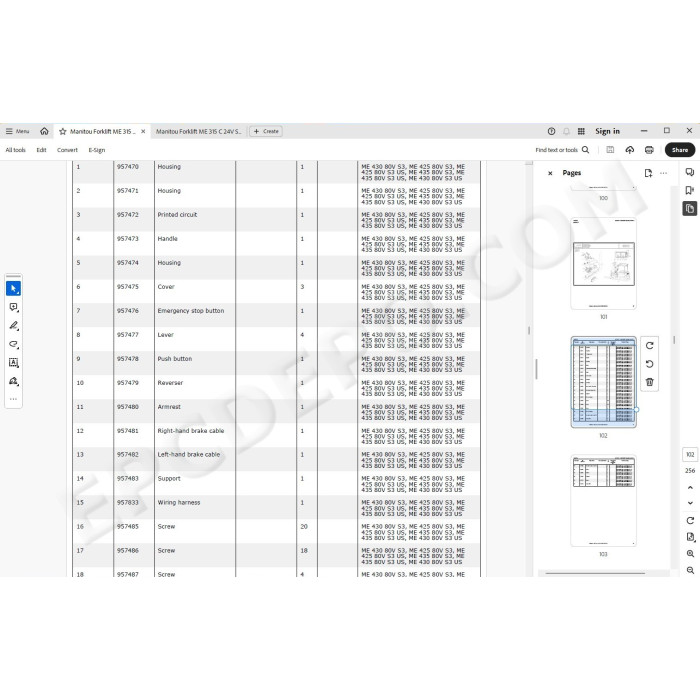The width and height of the screenshot is (700, 700).
Task: Rotate page 102 counterclockwise
Action: pyautogui.click(x=650, y=364)
